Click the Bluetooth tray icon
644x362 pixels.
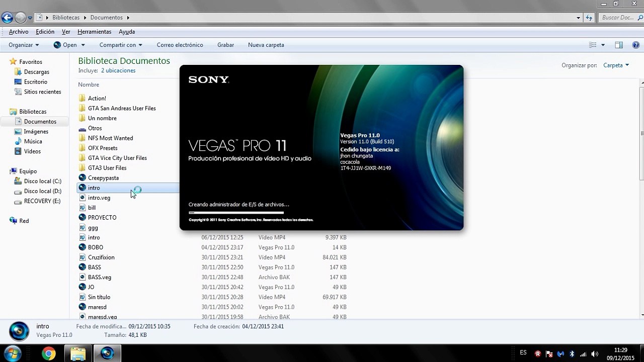coord(572,353)
